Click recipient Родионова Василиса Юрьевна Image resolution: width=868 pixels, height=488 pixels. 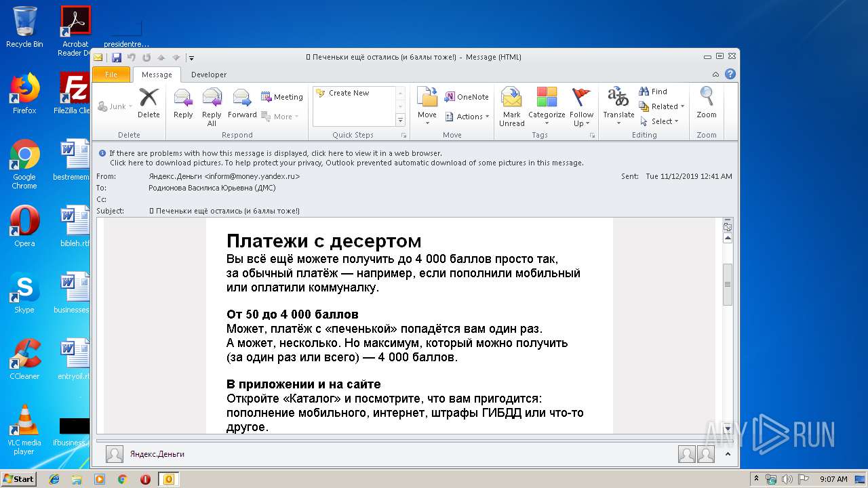211,188
